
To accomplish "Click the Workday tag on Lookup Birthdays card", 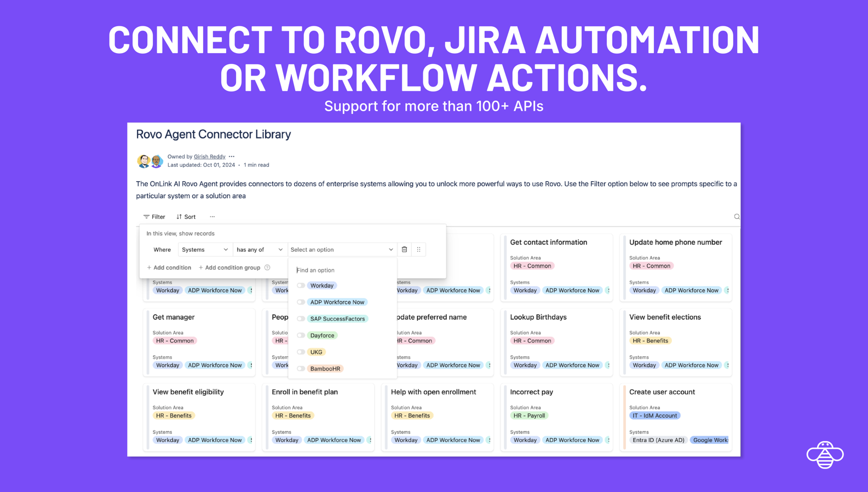I will 525,366.
